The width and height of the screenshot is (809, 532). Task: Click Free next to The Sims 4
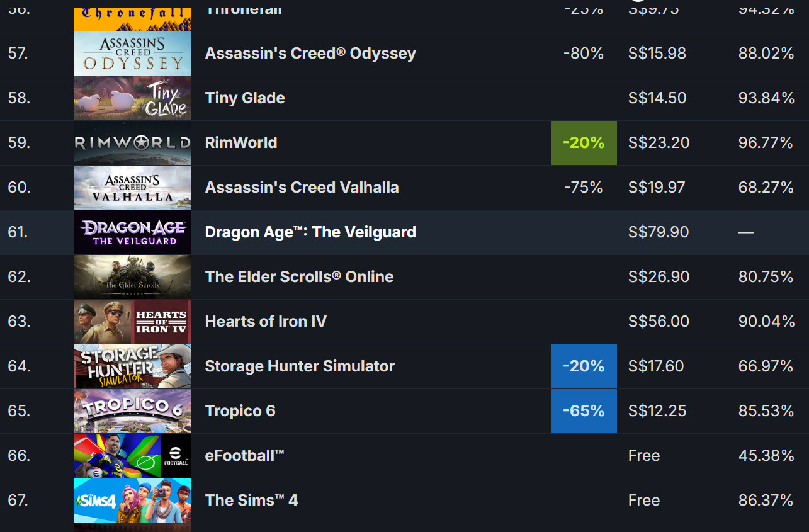pos(644,500)
